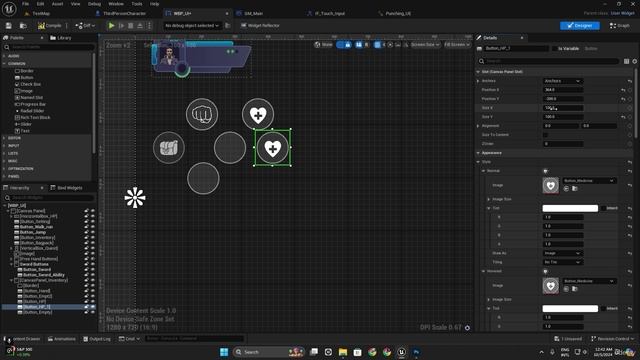Click the fist punch button in canvas
This screenshot has height=360, width=640.
click(x=202, y=114)
